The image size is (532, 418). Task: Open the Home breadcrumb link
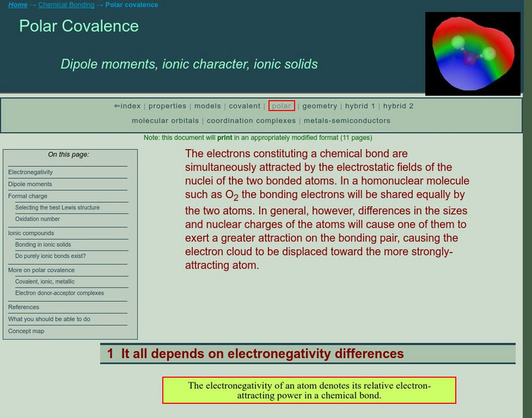(17, 5)
